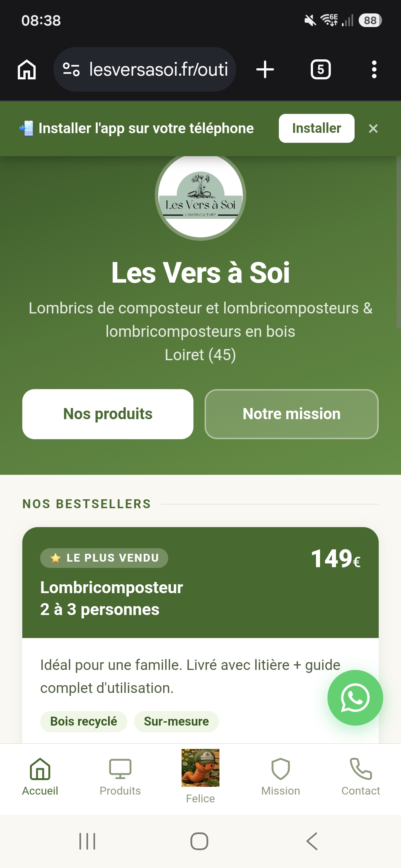Open site settings icon in address bar

tap(71, 69)
